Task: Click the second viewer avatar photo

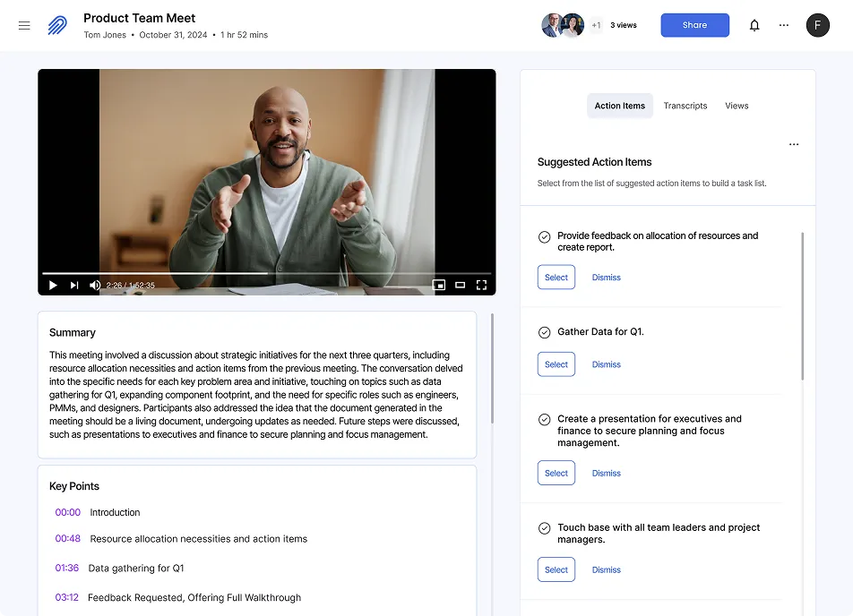Action: [573, 25]
